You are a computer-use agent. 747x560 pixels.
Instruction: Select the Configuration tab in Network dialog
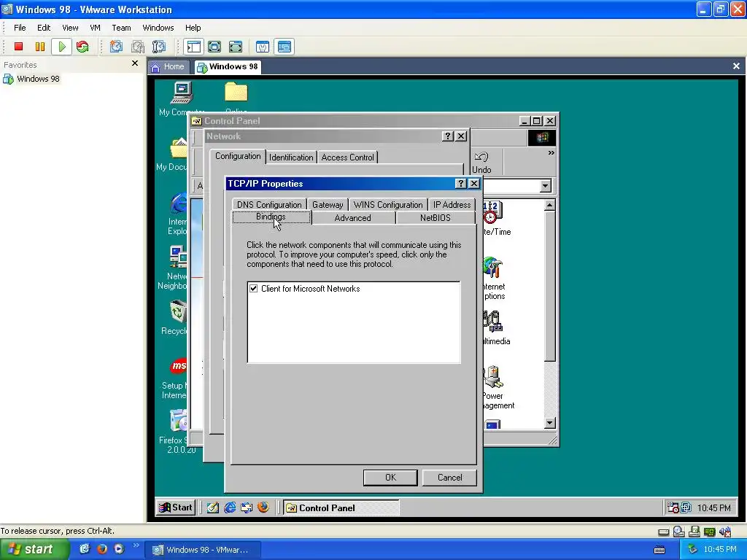pos(238,156)
